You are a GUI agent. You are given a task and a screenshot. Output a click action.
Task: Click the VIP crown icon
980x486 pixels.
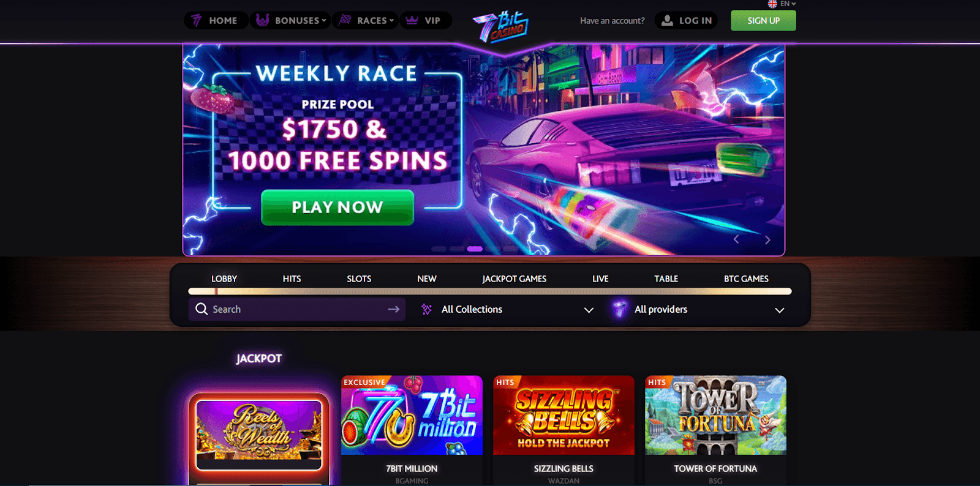[x=412, y=20]
